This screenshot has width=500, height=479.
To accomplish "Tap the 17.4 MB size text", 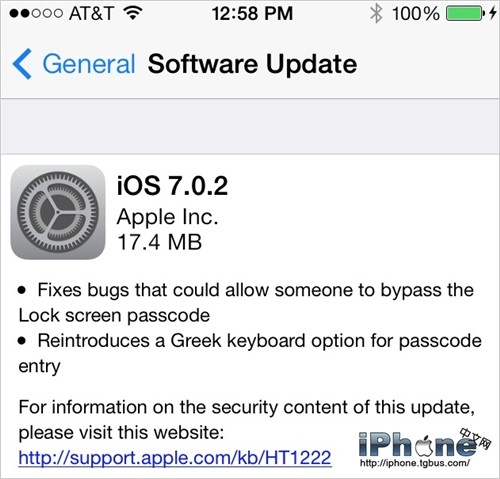I will pyautogui.click(x=159, y=242).
